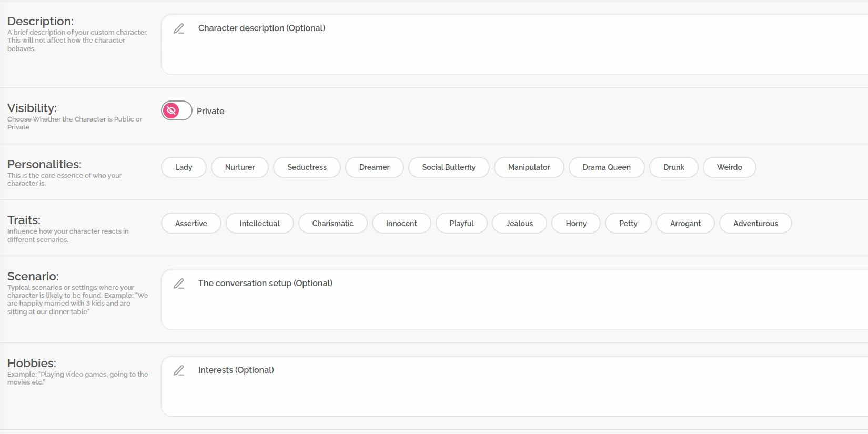Screen dimensions: 868x434
Task: Choose the Nurturer personality
Action: [240, 167]
